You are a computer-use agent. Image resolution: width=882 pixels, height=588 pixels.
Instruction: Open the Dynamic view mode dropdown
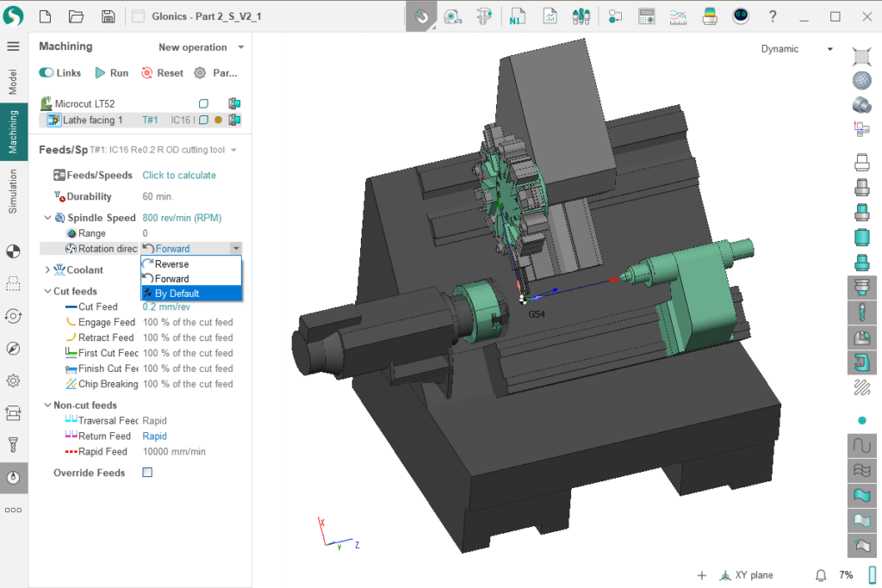[x=797, y=49]
